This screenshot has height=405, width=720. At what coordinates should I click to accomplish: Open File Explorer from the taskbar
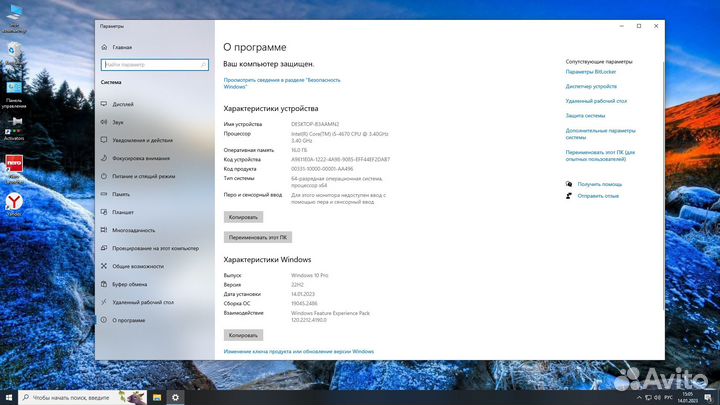point(157,397)
